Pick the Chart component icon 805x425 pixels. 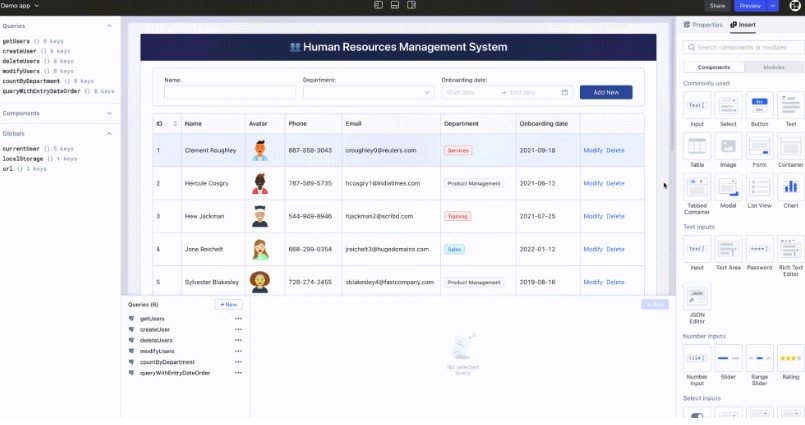click(x=791, y=187)
